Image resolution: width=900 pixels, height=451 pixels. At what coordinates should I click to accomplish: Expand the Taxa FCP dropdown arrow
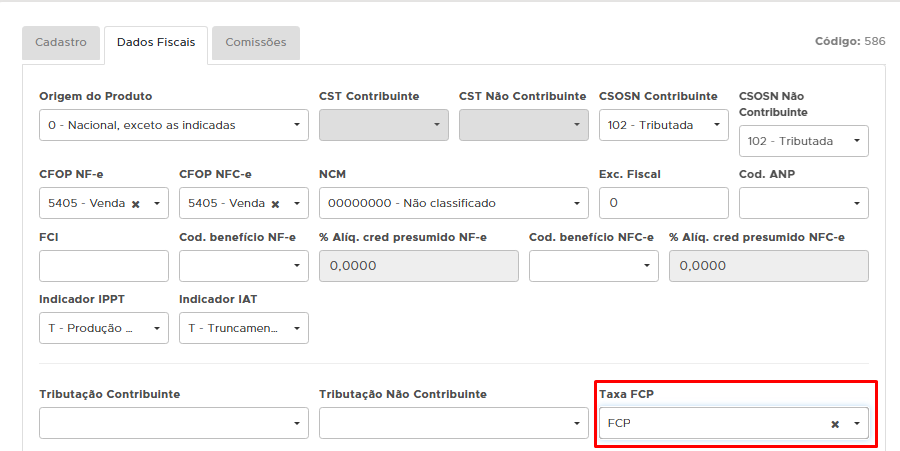(x=857, y=424)
